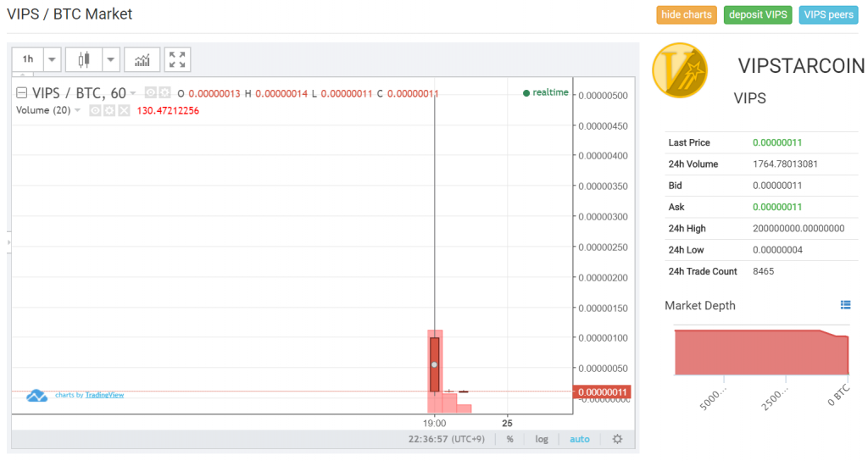Toggle auto scale mode
The width and height of the screenshot is (868, 461).
click(580, 439)
